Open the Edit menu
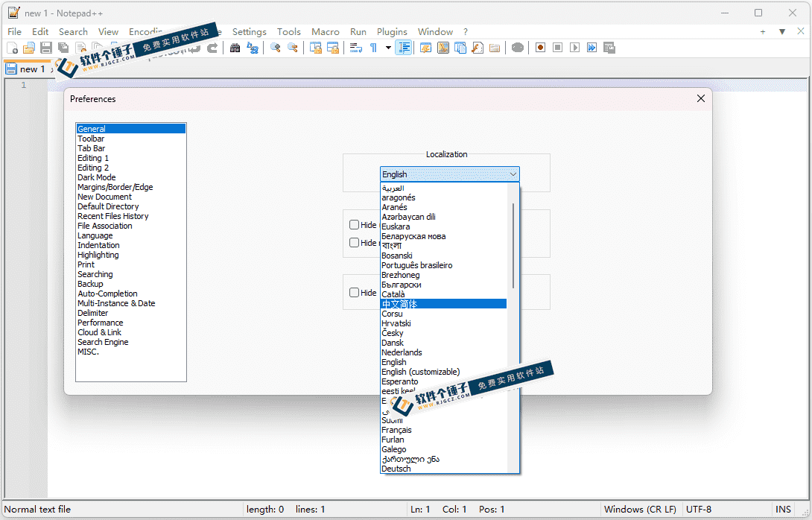 [x=40, y=31]
